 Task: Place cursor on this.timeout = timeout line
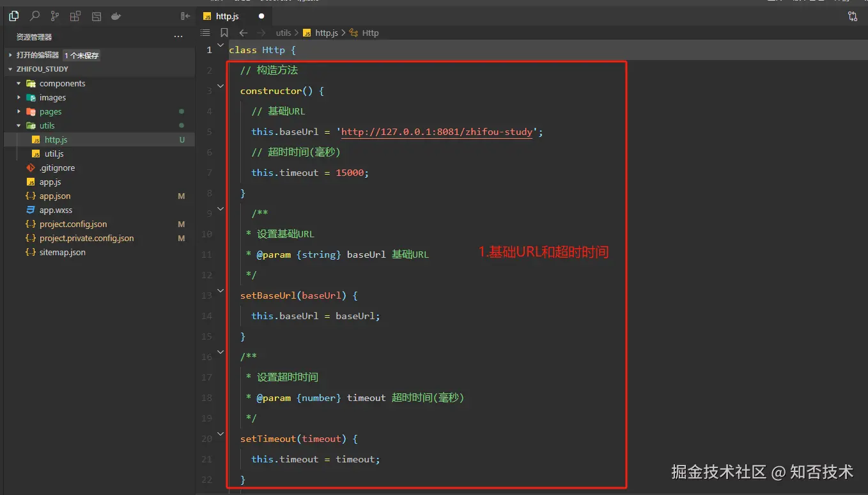point(316,459)
